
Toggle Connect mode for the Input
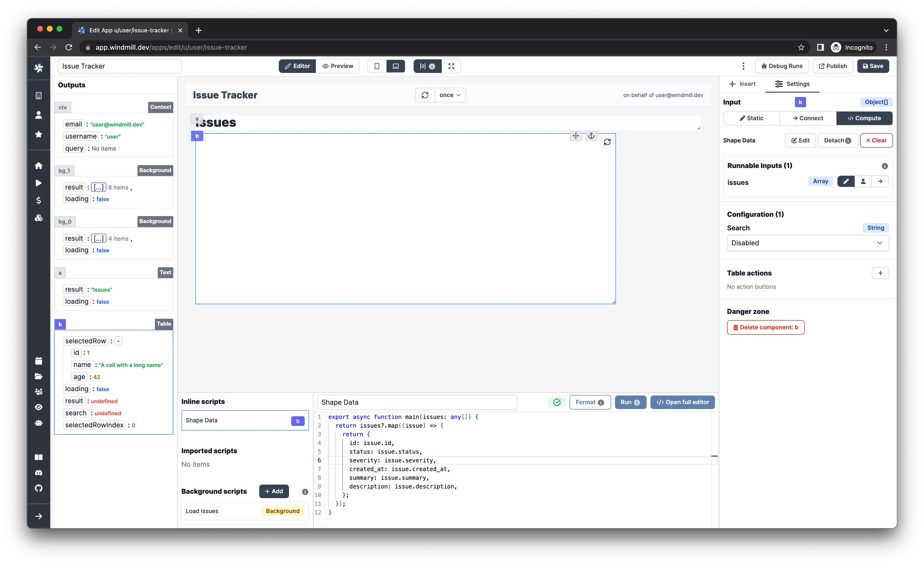[x=808, y=118]
